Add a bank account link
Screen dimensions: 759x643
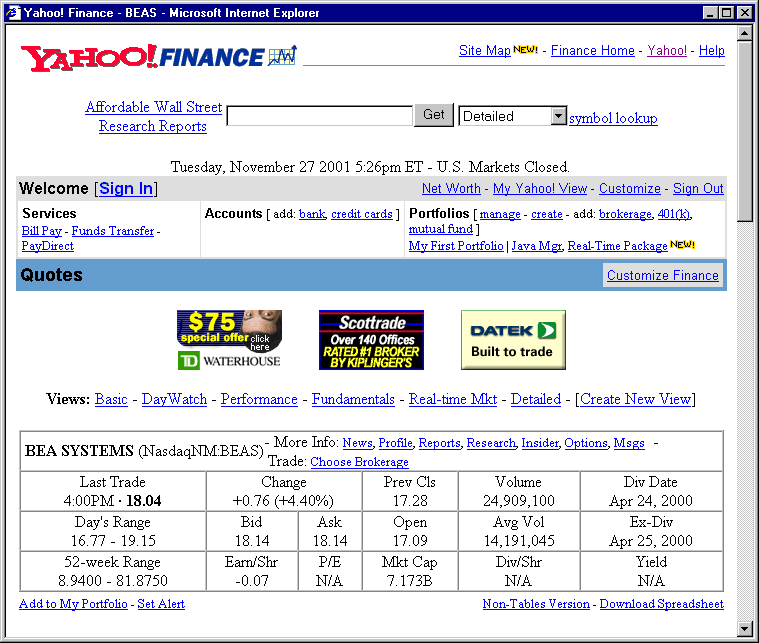coord(312,214)
